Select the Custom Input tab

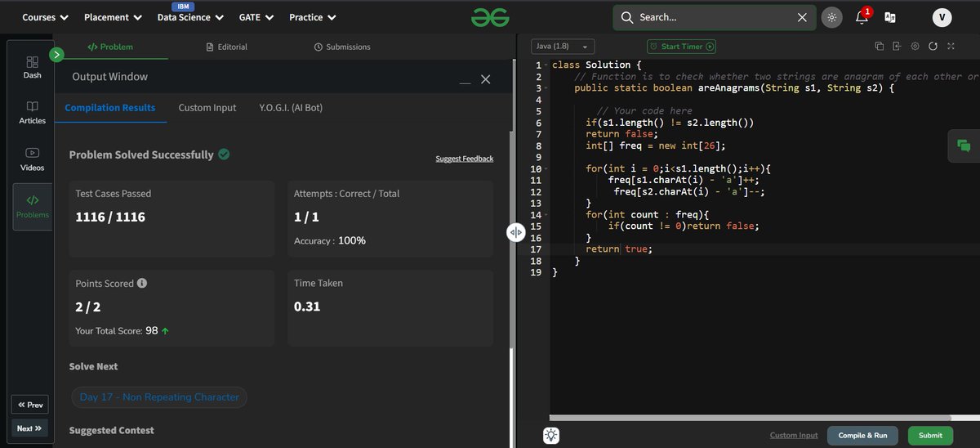click(x=207, y=107)
